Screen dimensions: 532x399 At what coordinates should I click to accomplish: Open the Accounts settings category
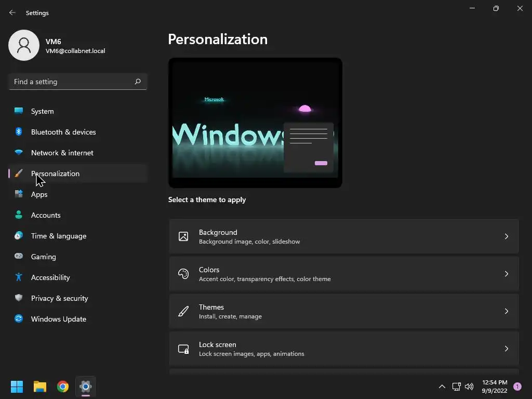point(78,215)
